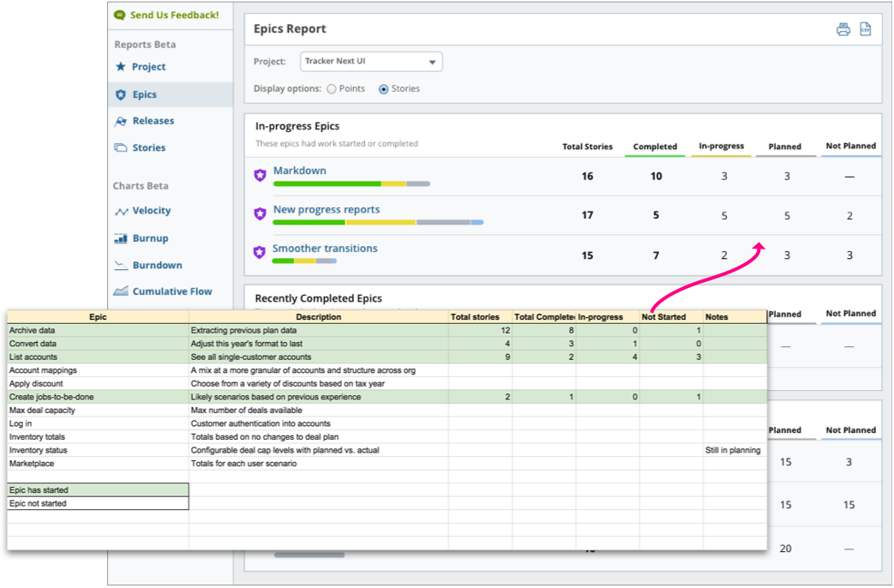
Task: Click the Send Us Feedback speech icon
Action: 120,15
